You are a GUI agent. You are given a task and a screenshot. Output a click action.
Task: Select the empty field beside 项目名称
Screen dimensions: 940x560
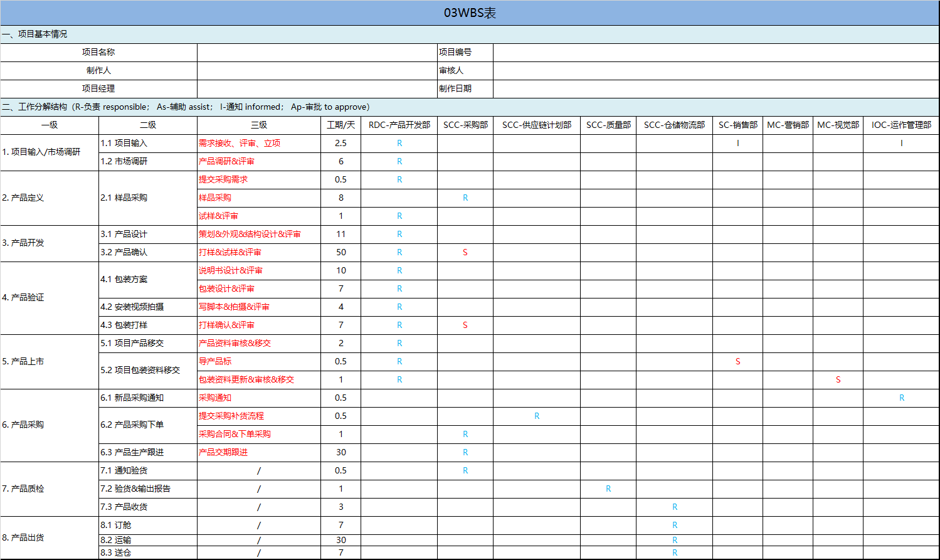pos(317,53)
